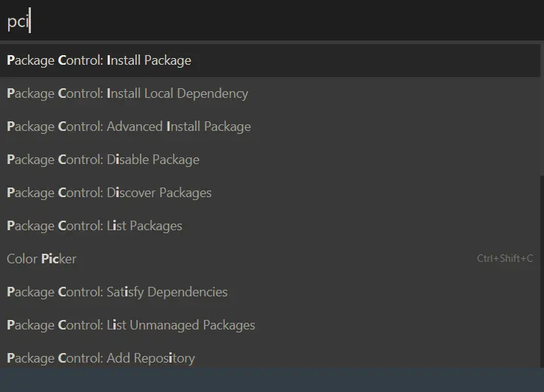Click the results list scrollbar thumb
This screenshot has height=392, width=544.
tap(541, 272)
